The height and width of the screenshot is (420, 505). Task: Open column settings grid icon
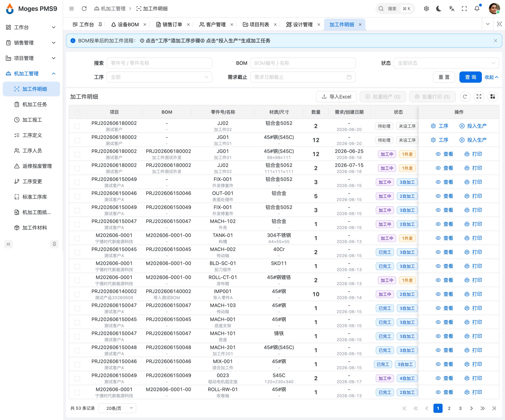pos(493,97)
